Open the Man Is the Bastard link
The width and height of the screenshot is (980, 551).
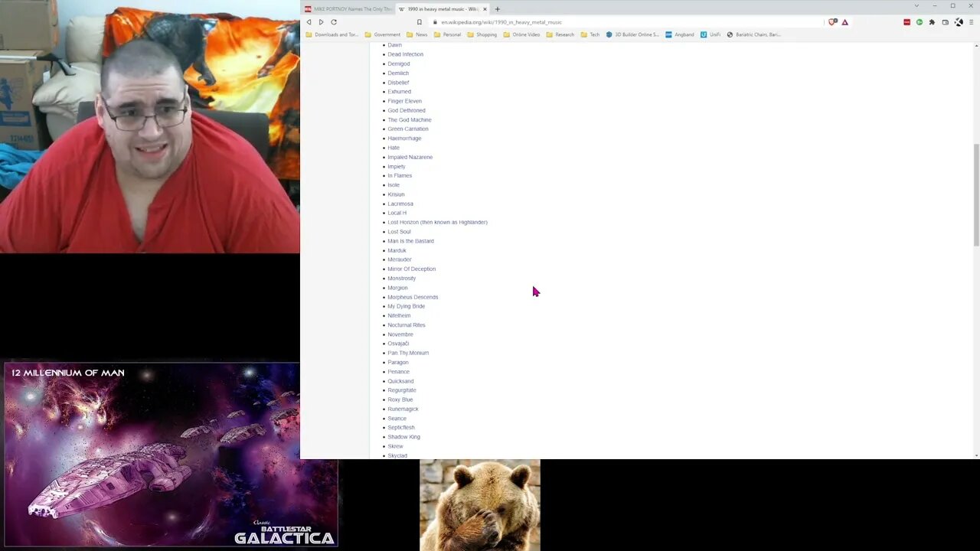[x=410, y=241]
